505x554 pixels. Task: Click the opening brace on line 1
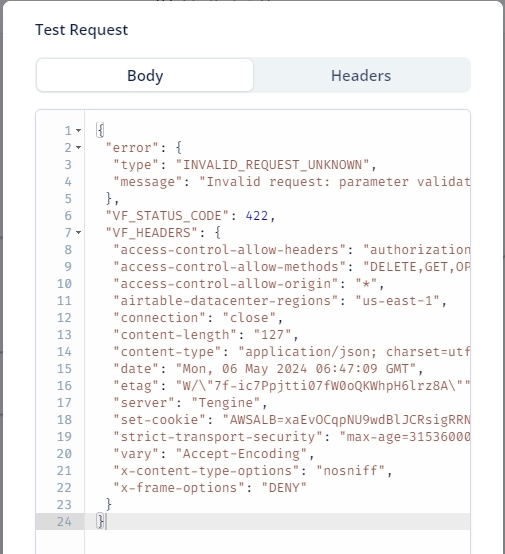coord(100,130)
